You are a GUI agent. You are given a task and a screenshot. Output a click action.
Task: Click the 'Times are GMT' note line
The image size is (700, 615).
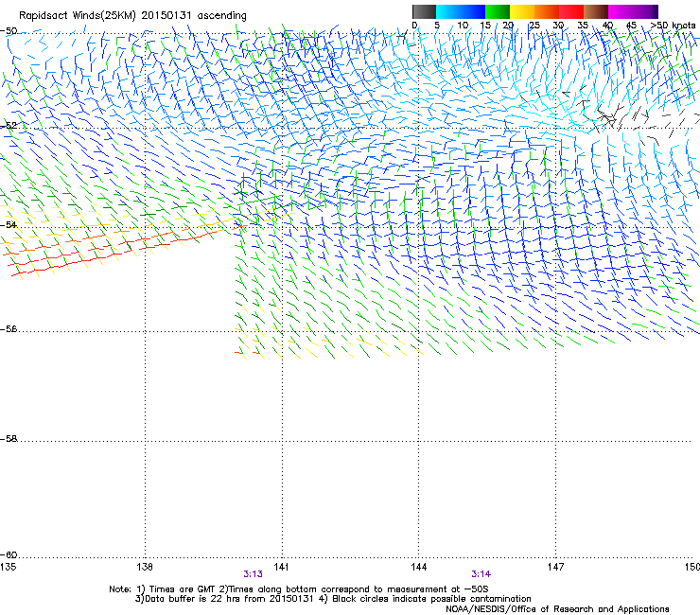click(299, 589)
